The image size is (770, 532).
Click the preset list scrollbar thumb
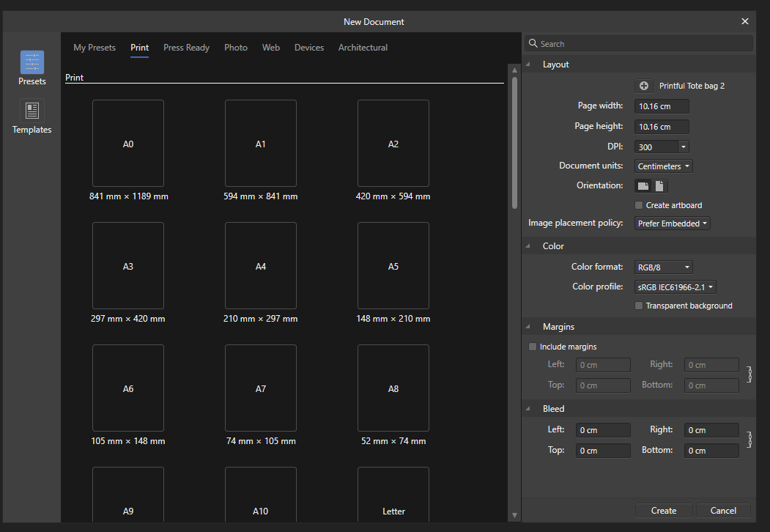(514, 143)
